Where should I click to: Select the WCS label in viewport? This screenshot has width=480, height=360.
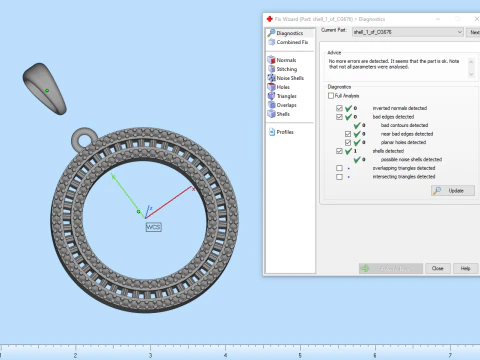point(154,227)
